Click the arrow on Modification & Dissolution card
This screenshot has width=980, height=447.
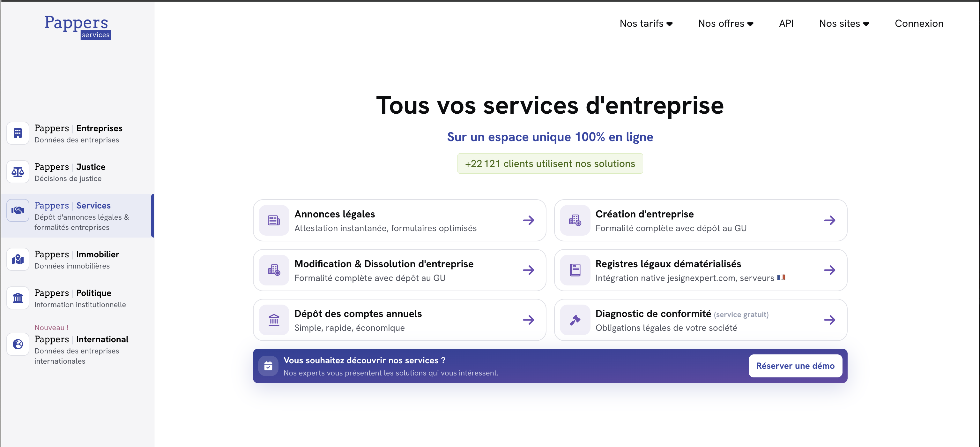click(528, 270)
